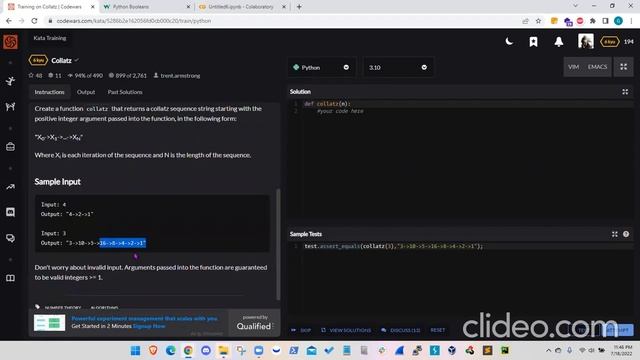Click the SKIP button

302,330
